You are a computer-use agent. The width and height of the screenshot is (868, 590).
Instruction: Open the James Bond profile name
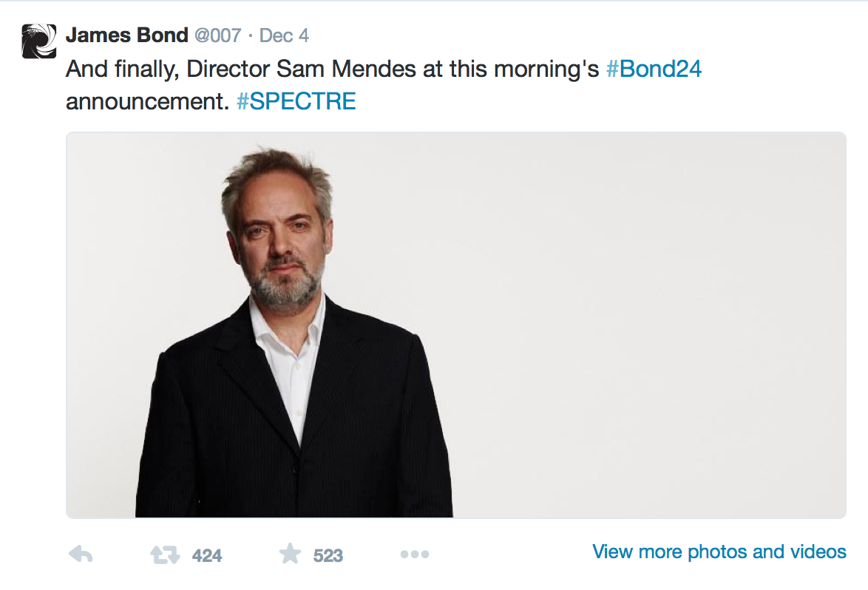(x=126, y=35)
